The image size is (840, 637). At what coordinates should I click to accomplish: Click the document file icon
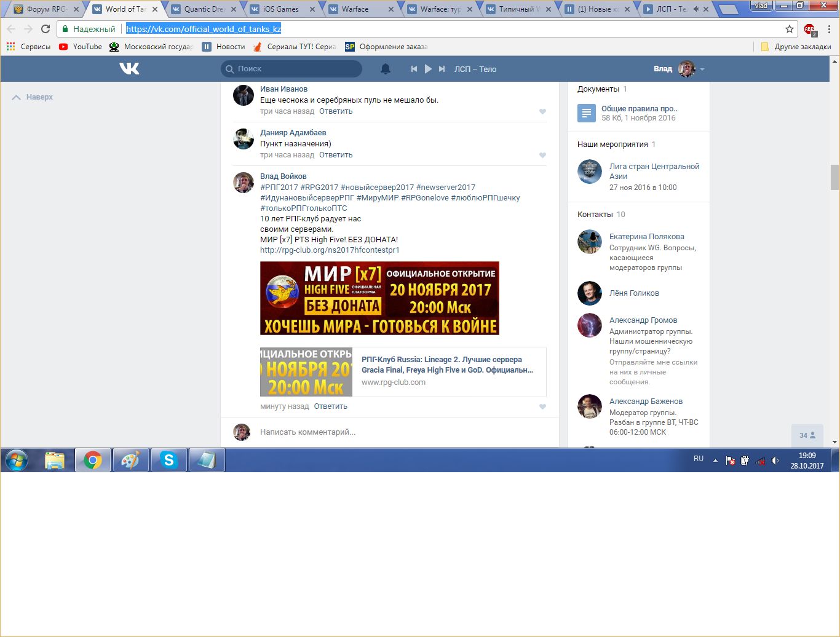(587, 113)
